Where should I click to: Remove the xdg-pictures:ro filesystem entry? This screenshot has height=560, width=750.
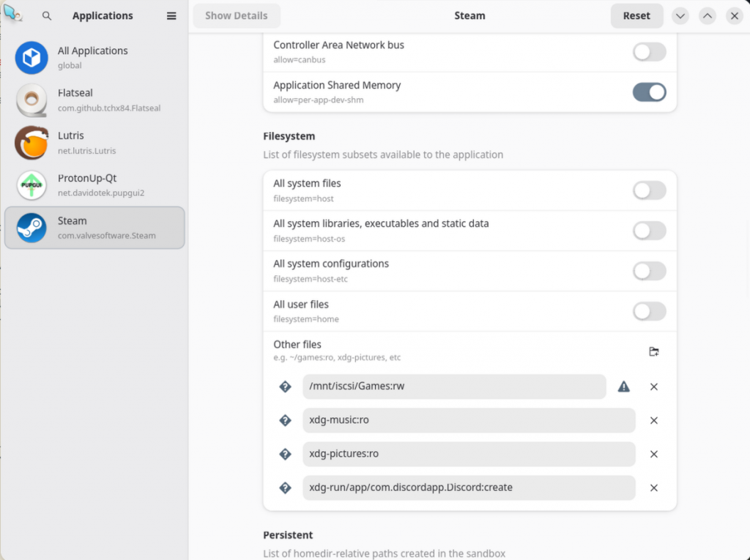pyautogui.click(x=653, y=454)
